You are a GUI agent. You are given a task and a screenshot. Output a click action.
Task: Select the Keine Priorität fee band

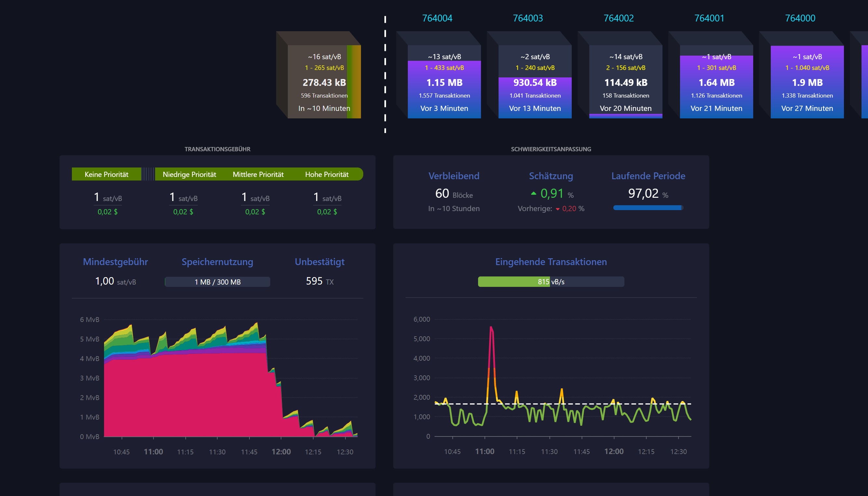106,174
